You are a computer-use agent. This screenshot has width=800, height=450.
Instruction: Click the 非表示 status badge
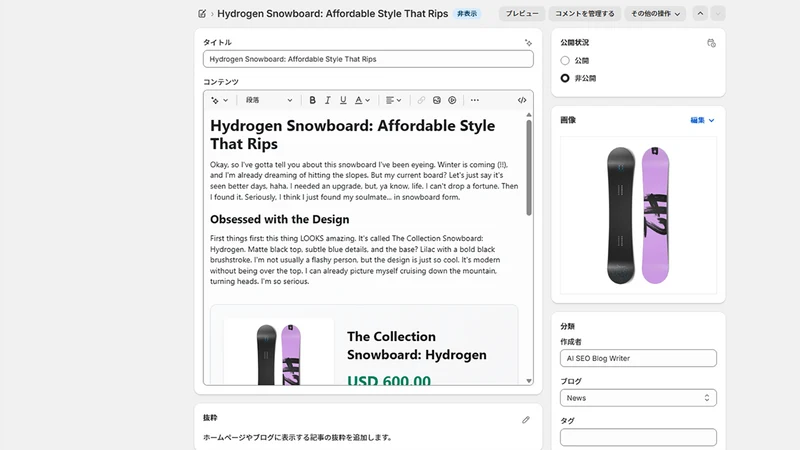click(x=467, y=14)
